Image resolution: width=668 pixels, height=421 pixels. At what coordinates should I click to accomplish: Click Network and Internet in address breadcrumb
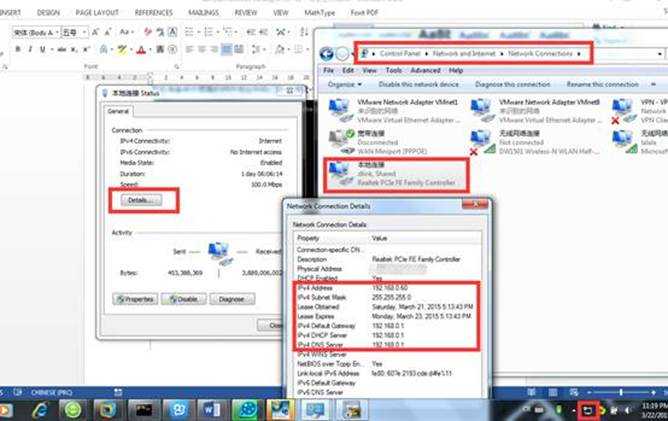pyautogui.click(x=464, y=54)
